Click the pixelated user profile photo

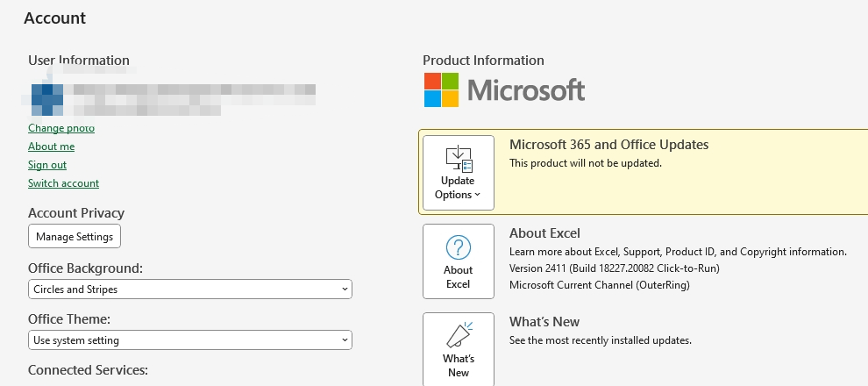coord(46,100)
